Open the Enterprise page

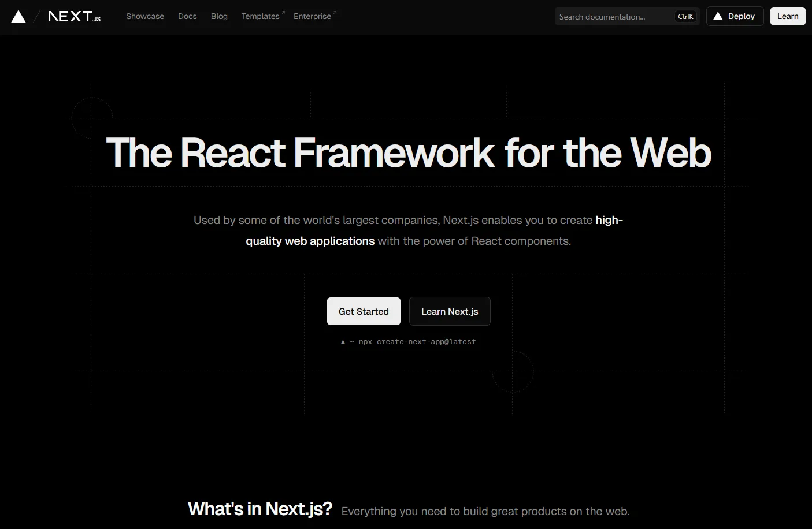(x=312, y=16)
